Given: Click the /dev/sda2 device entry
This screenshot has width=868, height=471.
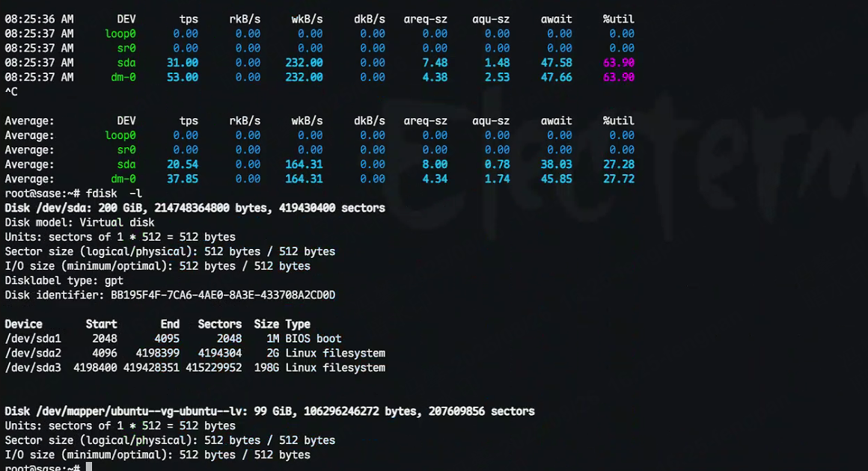Looking at the screenshot, I should (x=33, y=353).
